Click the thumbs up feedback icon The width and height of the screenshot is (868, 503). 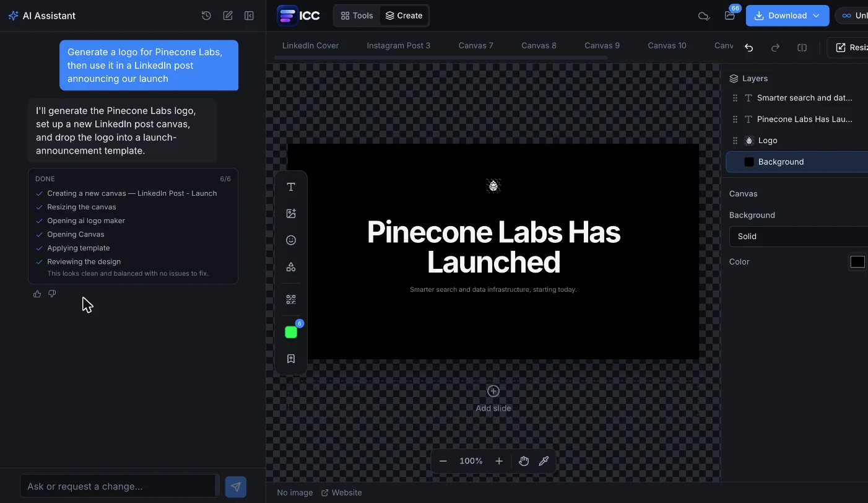37,294
